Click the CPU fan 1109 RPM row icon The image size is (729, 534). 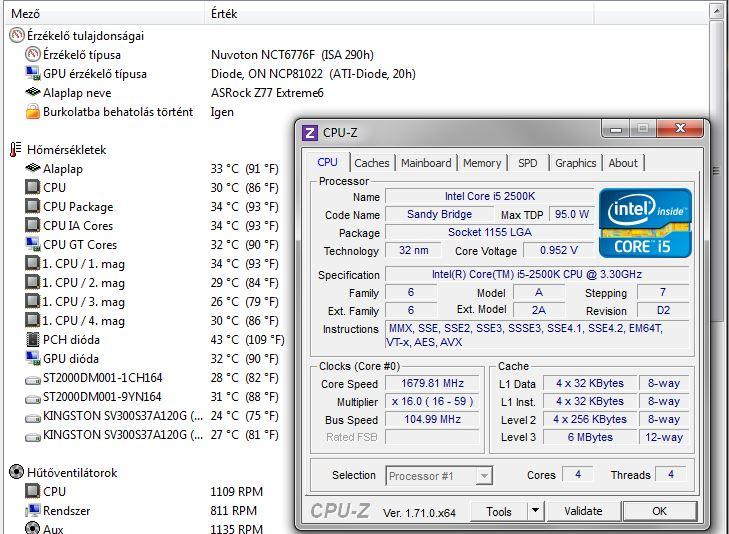pyautogui.click(x=33, y=491)
